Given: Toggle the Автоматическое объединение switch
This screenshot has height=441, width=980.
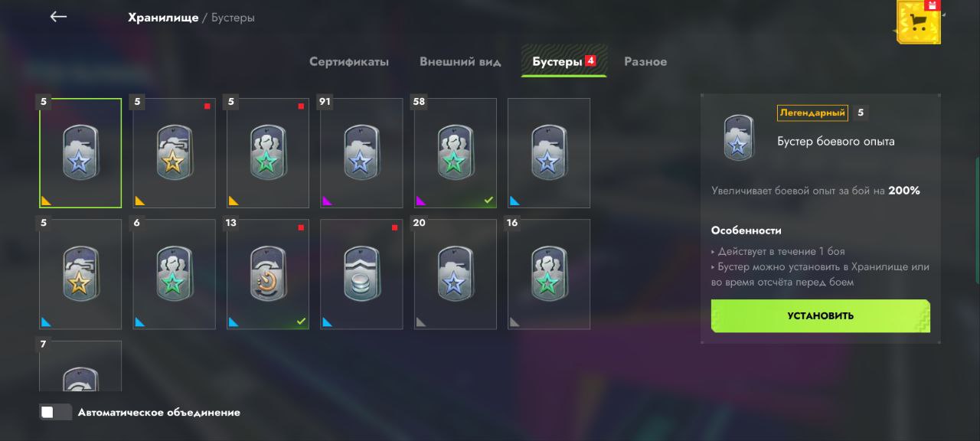Looking at the screenshot, I should pos(56,413).
